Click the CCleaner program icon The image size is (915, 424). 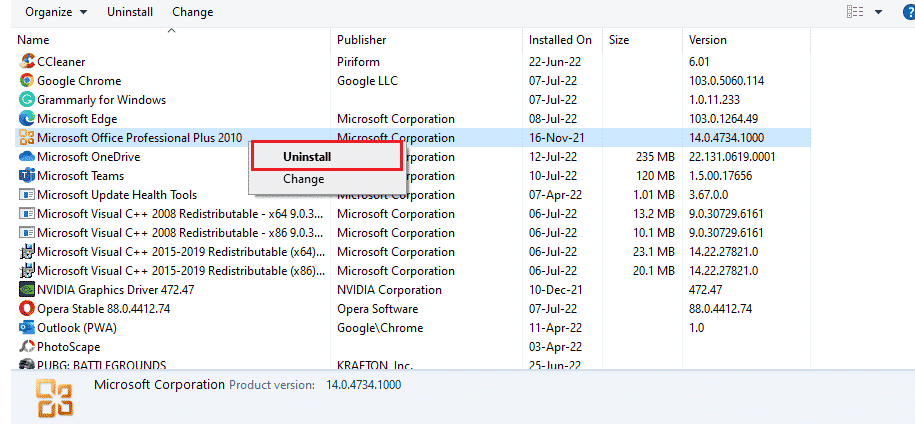coord(27,62)
